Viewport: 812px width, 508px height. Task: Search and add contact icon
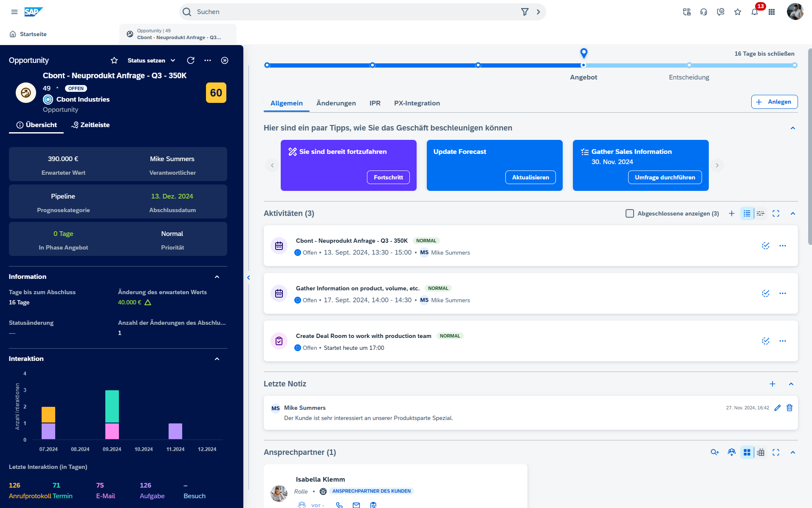click(x=715, y=452)
